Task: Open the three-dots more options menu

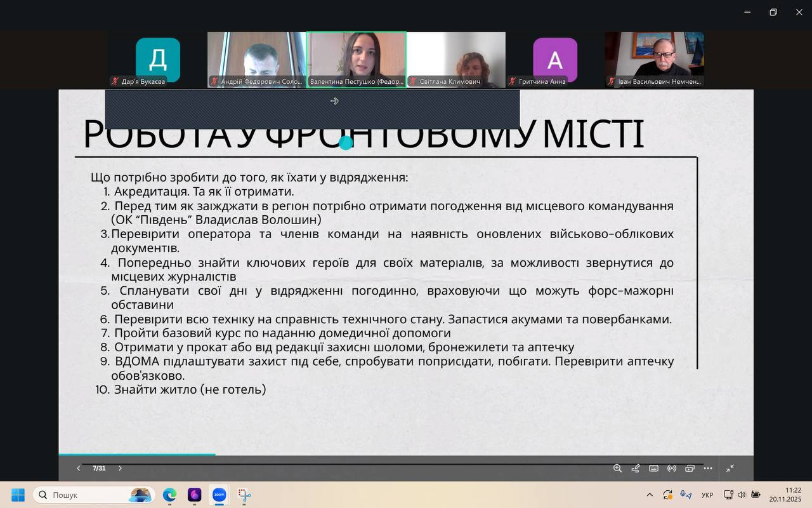Action: (708, 469)
